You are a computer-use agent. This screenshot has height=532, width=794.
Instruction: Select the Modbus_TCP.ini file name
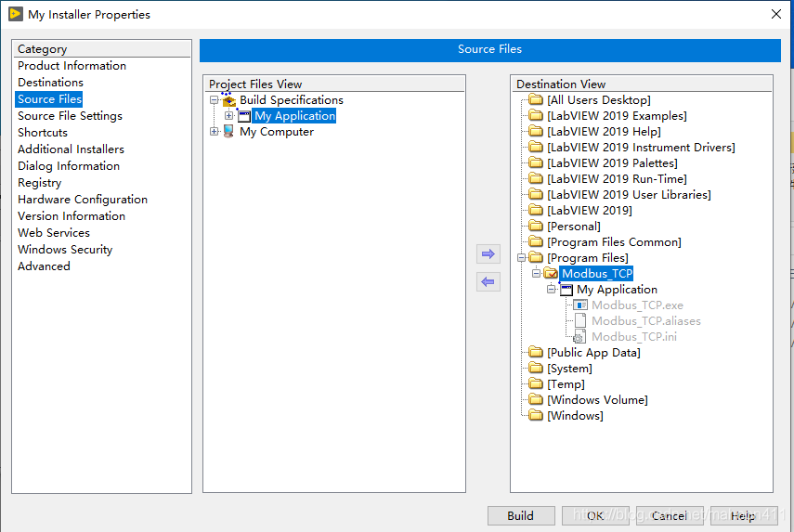634,337
